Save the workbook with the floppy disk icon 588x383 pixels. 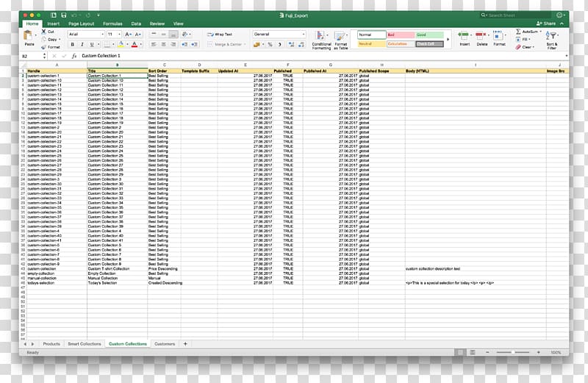pyautogui.click(x=64, y=15)
